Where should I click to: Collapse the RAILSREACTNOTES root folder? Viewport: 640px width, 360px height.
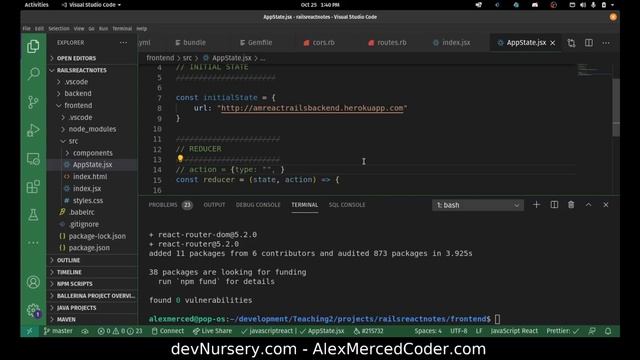(81, 70)
